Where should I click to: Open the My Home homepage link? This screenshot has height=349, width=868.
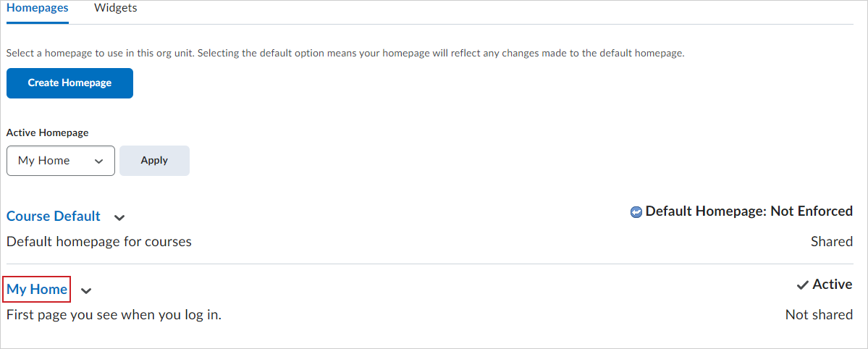coord(37,289)
